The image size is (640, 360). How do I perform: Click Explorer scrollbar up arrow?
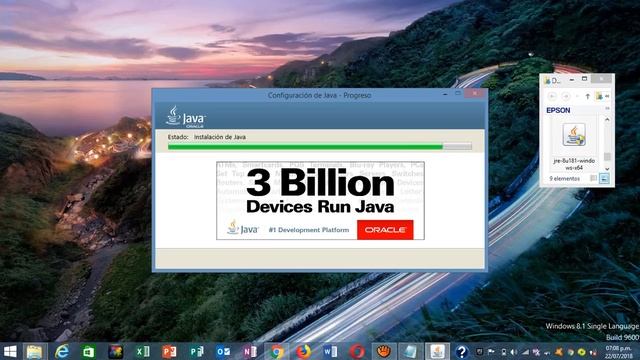[x=607, y=120]
